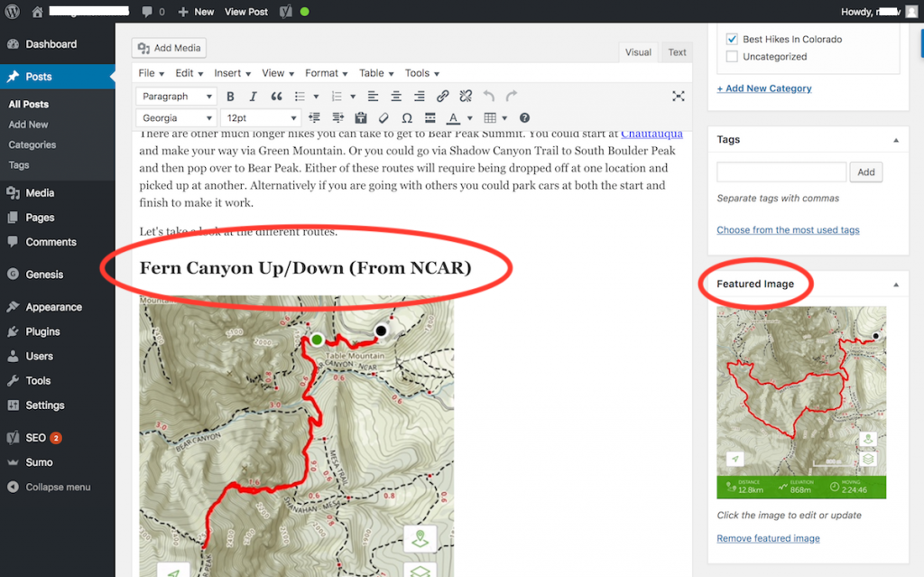Create a bulleted list
Viewport: 924px width, 577px height.
coord(300,96)
